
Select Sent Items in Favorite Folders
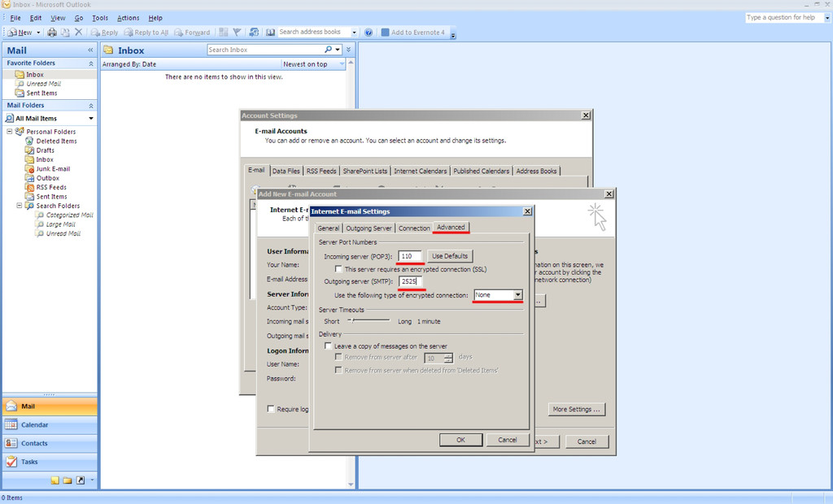(41, 93)
